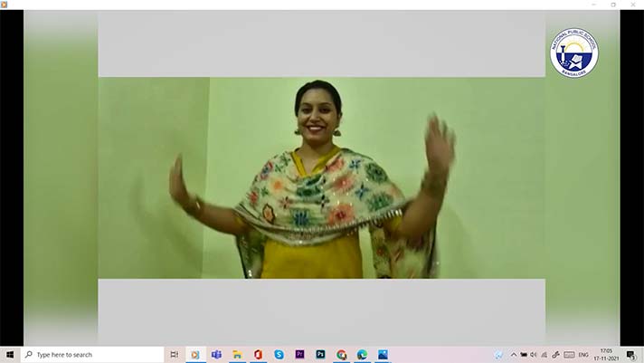644x363 pixels.
Task: Open Task View from the taskbar
Action: pos(174,355)
